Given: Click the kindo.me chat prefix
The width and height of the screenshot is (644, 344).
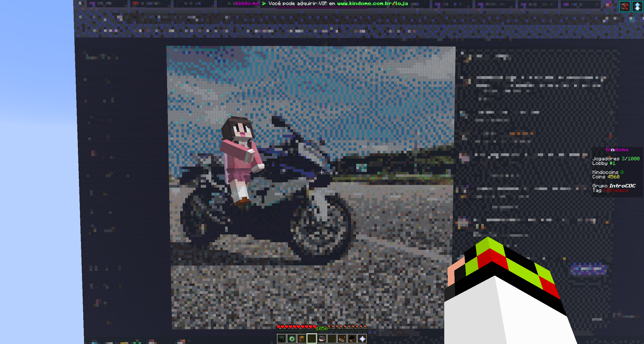Looking at the screenshot, I should (247, 4).
